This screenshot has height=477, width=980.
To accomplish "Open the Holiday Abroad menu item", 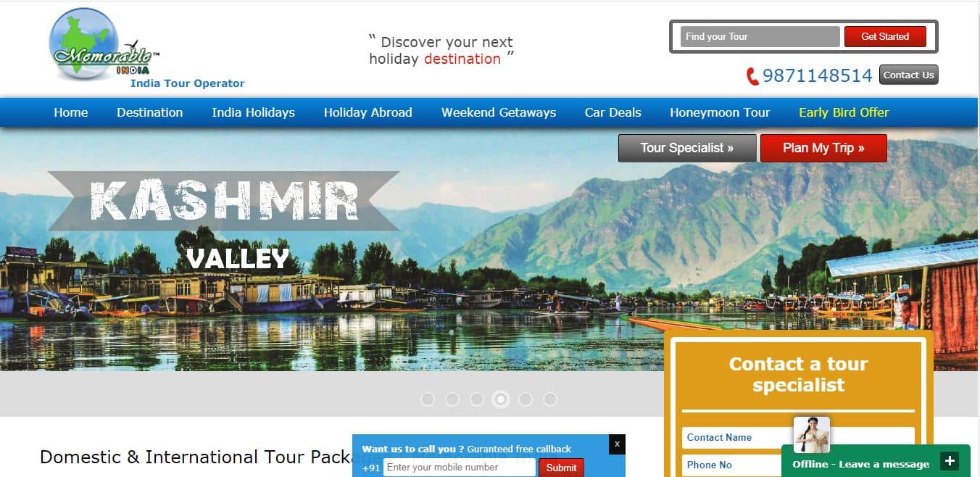I will 368,112.
